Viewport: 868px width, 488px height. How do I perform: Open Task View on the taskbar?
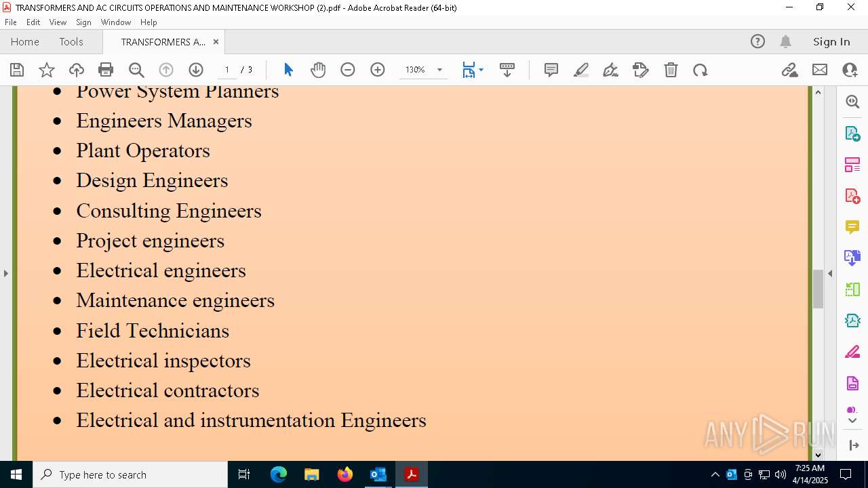(244, 474)
